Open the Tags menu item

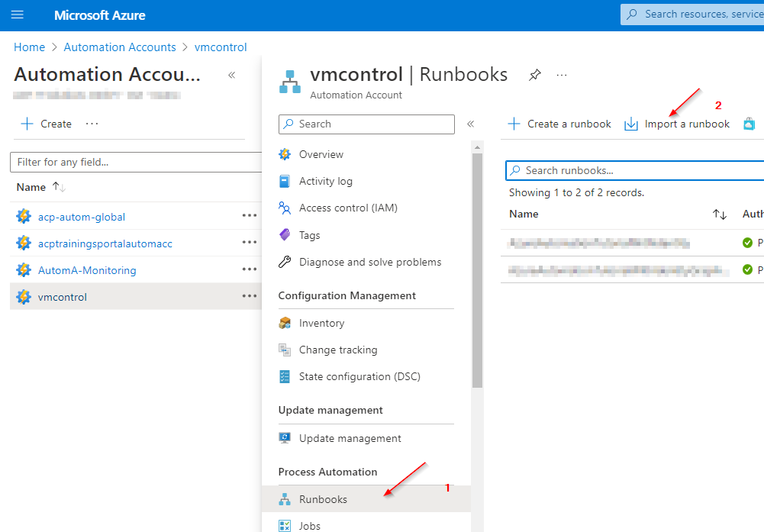pyautogui.click(x=309, y=235)
